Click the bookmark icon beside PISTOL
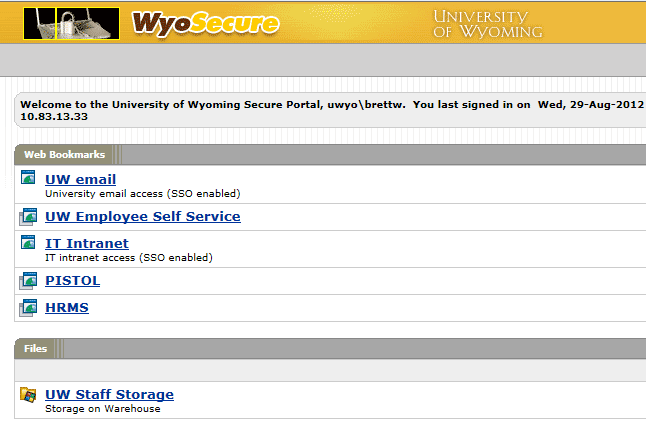 click(28, 281)
